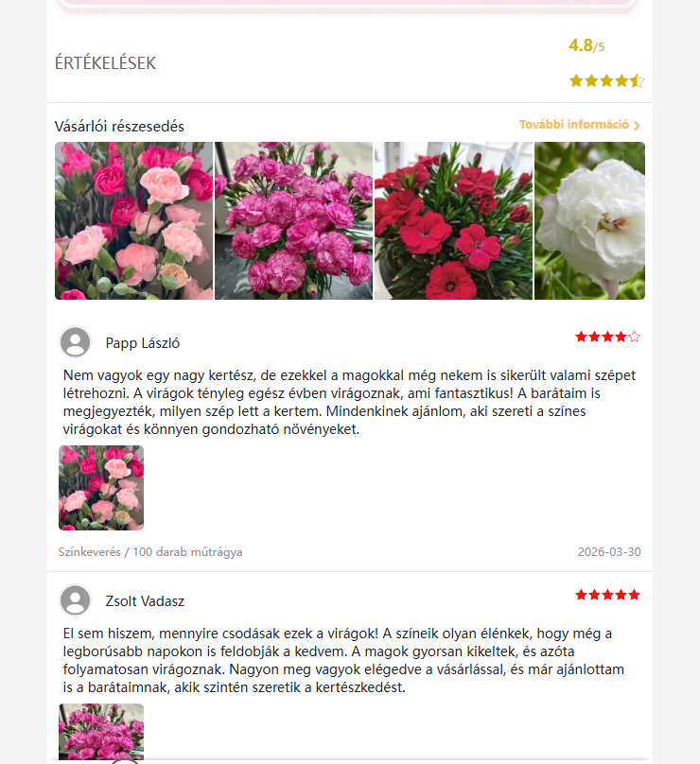Open the red dianthus flowers customer photo
700x764 pixels.
tap(453, 220)
